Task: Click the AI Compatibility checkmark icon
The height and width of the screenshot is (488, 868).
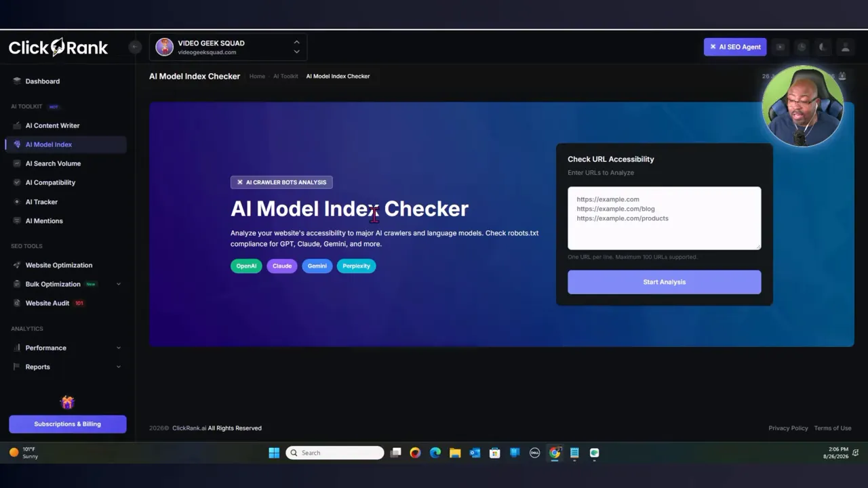Action: pyautogui.click(x=17, y=182)
